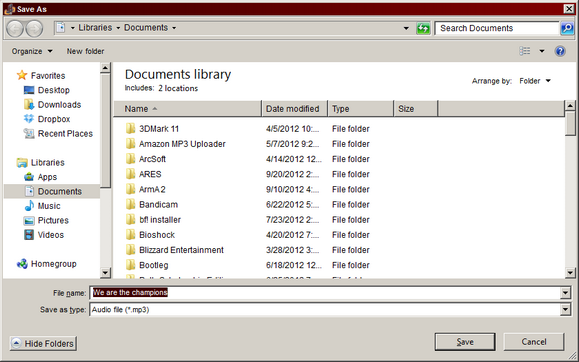Click the green refresh icon in address bar
The width and height of the screenshot is (579, 362).
pos(423,28)
